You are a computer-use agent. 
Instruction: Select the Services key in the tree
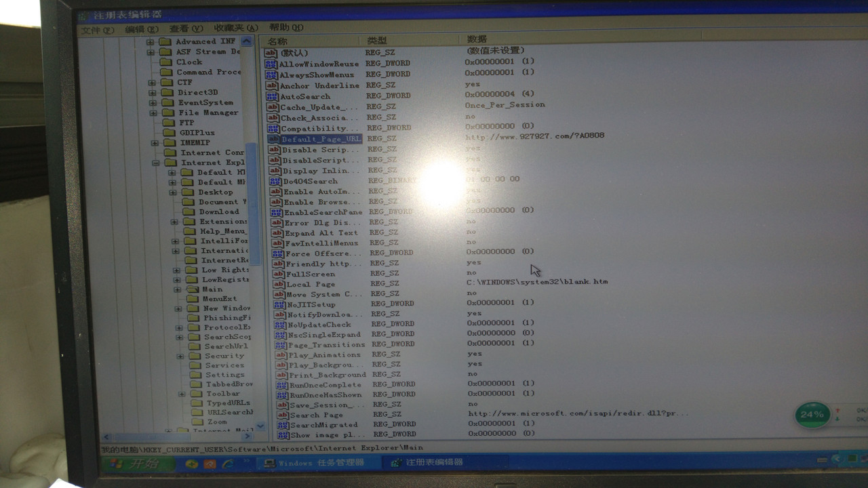tap(224, 365)
